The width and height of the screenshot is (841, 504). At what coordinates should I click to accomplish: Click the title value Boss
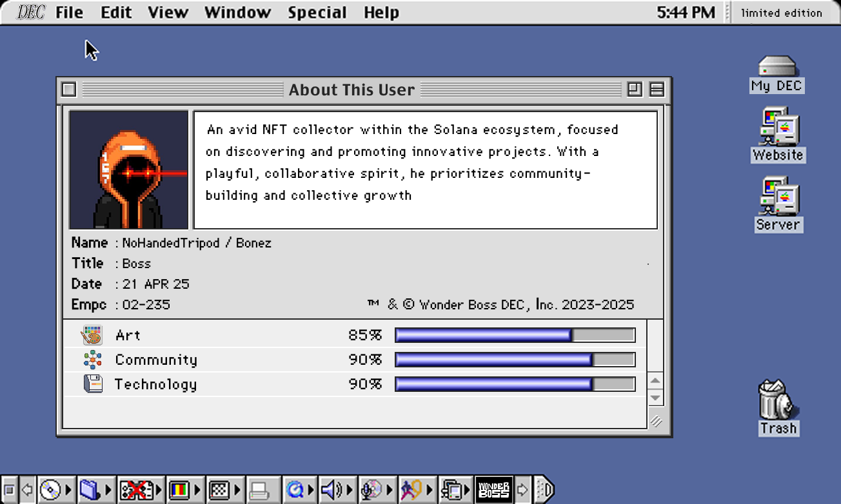tap(137, 264)
